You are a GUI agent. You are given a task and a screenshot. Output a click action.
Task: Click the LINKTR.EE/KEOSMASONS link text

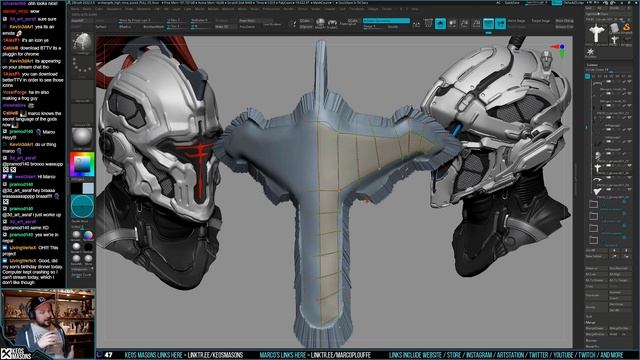tap(215, 355)
